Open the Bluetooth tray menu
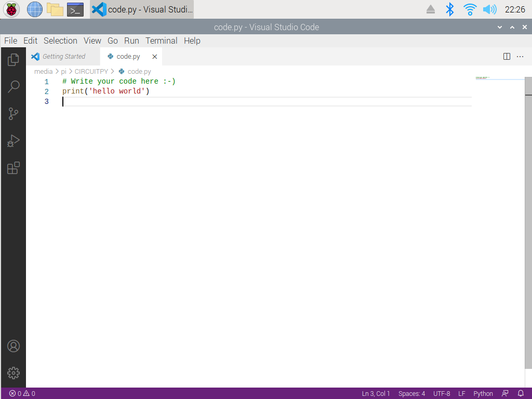532x399 pixels. [450, 9]
